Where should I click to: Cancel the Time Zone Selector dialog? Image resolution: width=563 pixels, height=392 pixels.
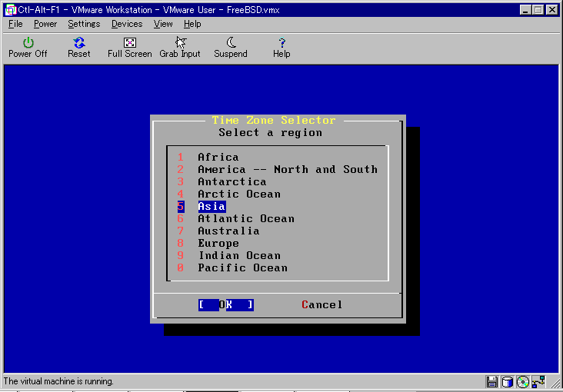point(322,305)
